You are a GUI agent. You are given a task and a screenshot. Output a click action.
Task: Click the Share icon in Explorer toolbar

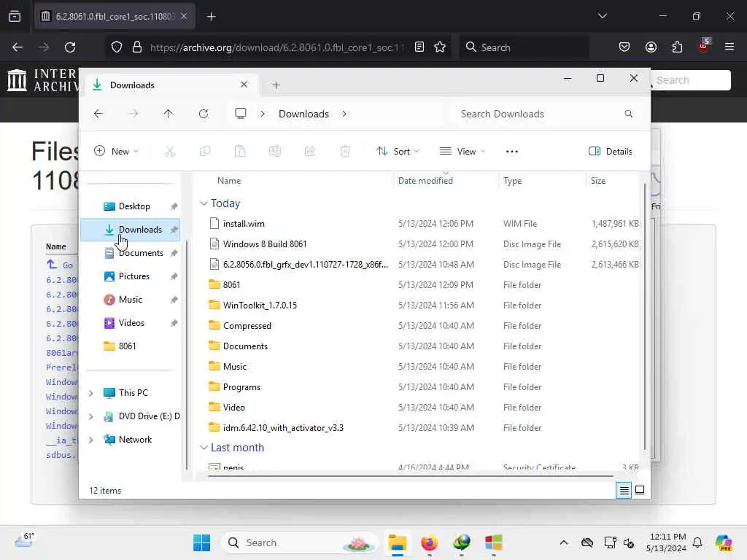click(309, 152)
